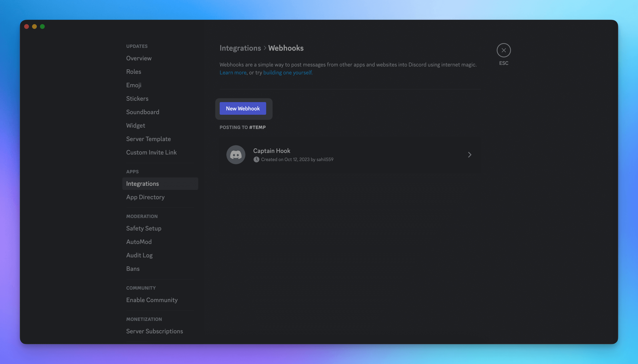The image size is (638, 364).
Task: Open Soundboard settings
Action: [160, 112]
